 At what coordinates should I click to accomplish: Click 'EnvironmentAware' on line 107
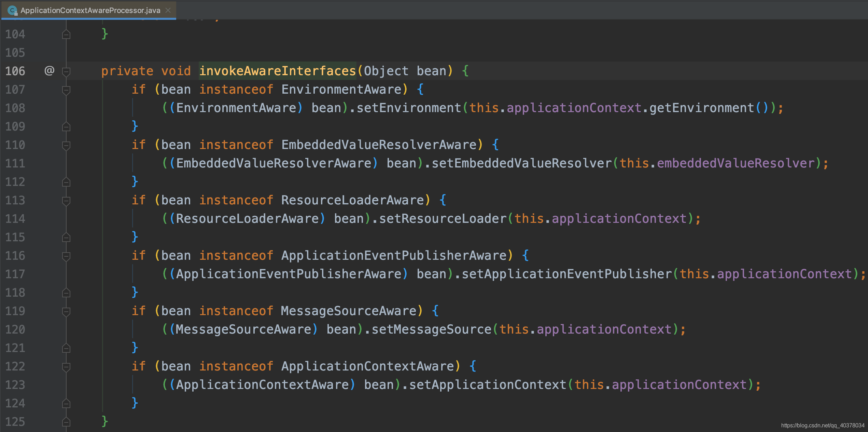[x=341, y=90]
